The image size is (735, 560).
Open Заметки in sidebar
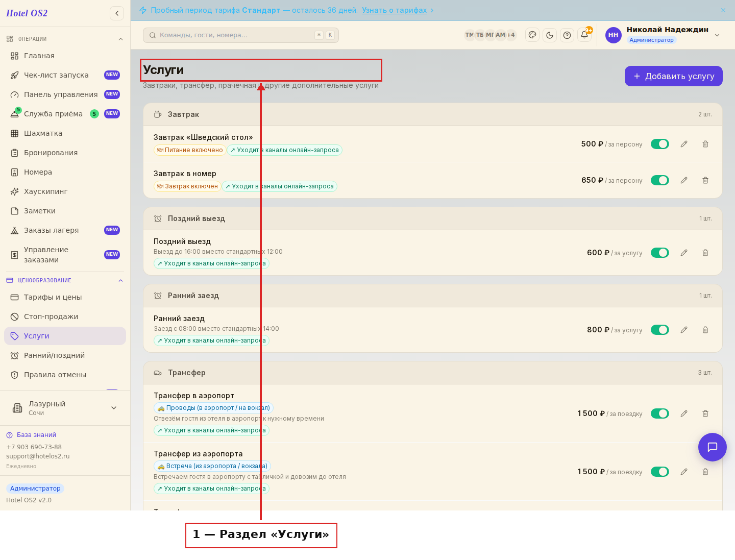click(x=65, y=211)
